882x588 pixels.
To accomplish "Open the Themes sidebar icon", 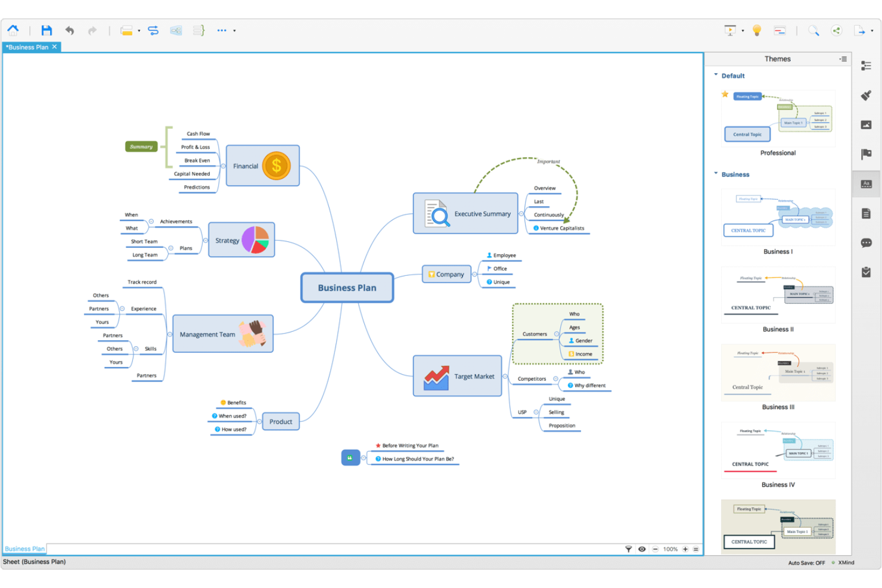I will click(867, 184).
